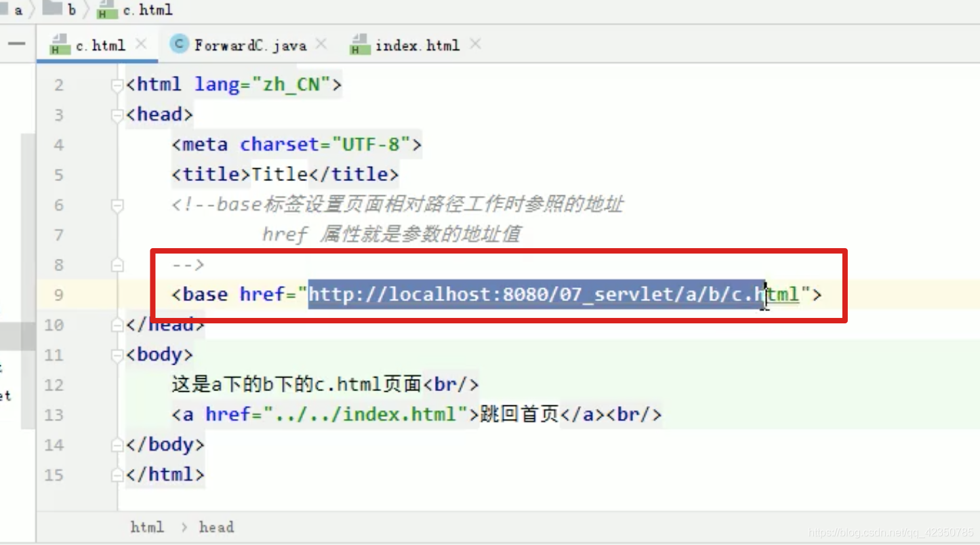Collapse the comment fold on line 6
Viewport: 980px width, 545px height.
coord(117,205)
